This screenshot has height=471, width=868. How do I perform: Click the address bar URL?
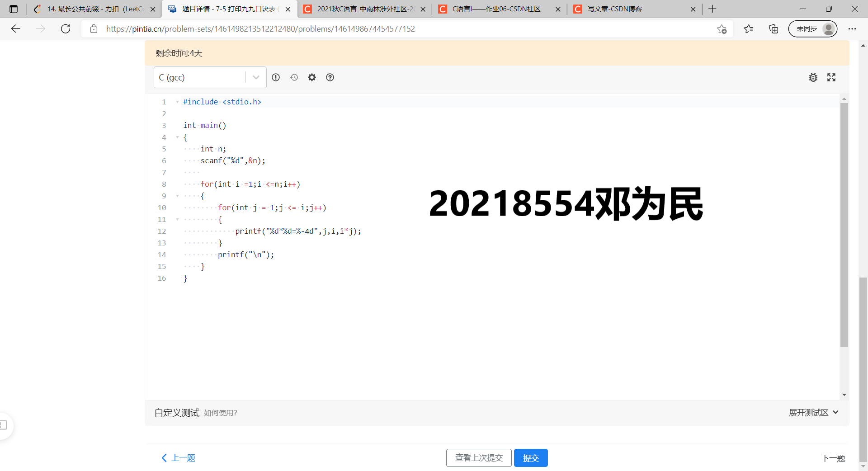[260, 29]
